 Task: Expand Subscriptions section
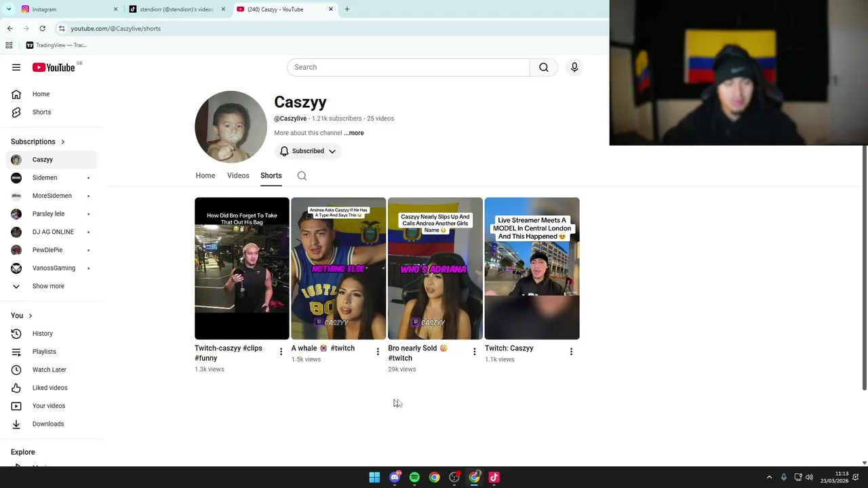coord(38,142)
